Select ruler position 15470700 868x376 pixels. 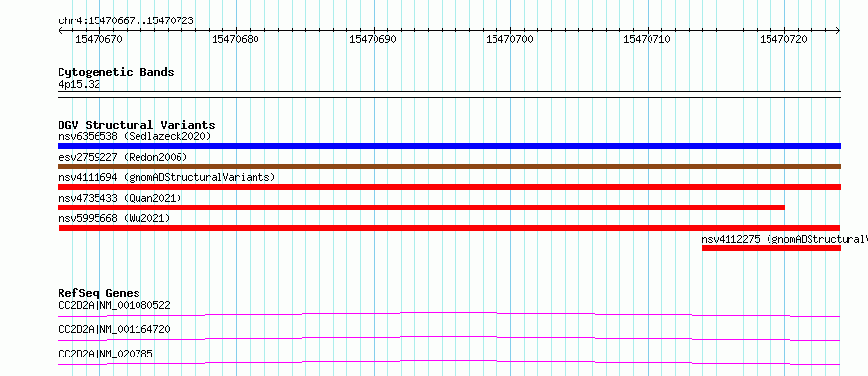(x=509, y=39)
